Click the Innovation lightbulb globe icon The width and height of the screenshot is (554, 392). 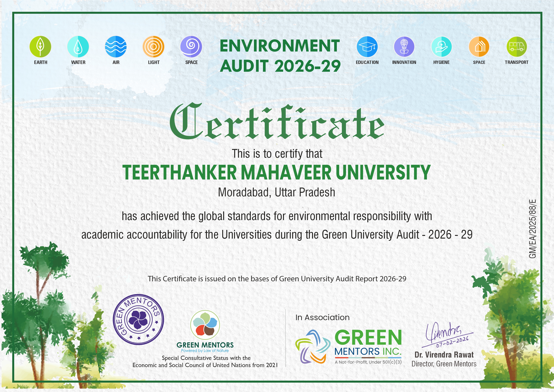pyautogui.click(x=404, y=46)
